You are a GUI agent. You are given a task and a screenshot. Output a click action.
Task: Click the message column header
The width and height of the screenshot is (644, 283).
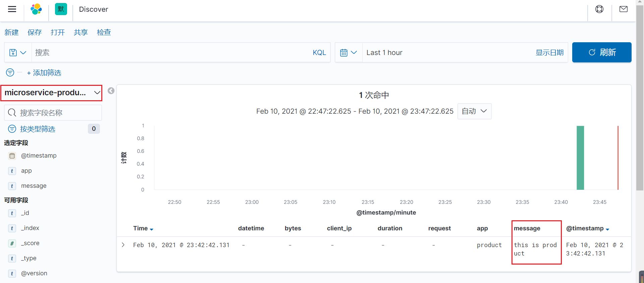point(527,228)
